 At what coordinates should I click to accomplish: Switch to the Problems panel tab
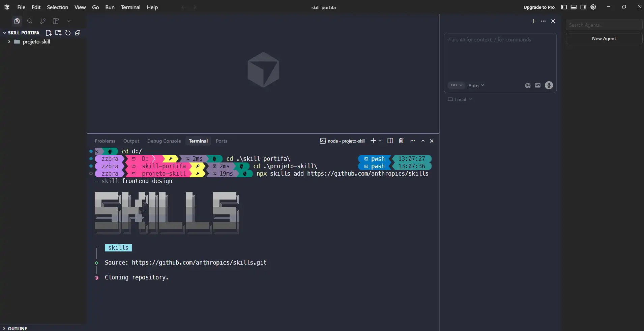(105, 141)
